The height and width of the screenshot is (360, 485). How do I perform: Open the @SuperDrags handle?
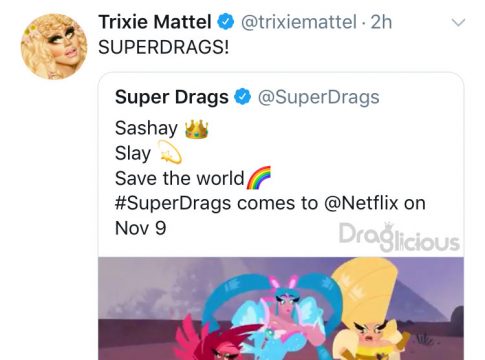tap(319, 97)
